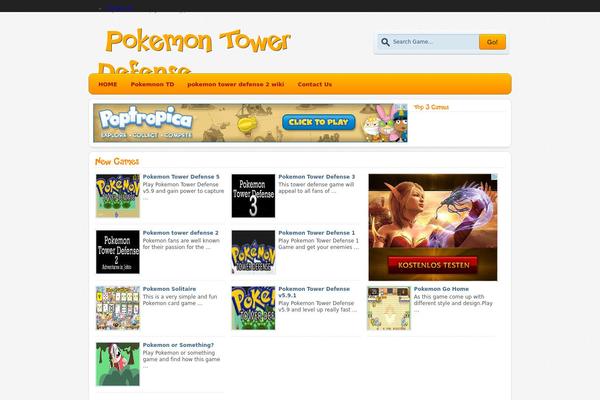Click the Pokemon Tower Defense 3 thumbnail
600x400 pixels.
click(x=253, y=196)
